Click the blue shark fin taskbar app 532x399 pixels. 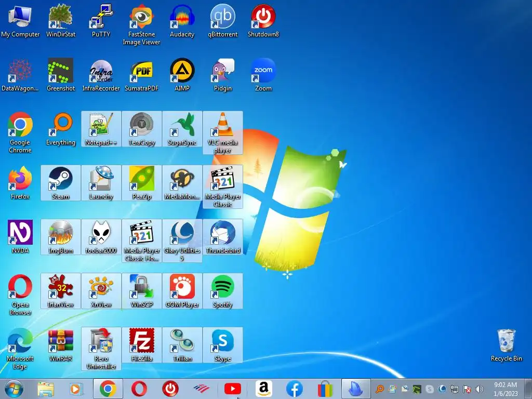tap(356, 389)
